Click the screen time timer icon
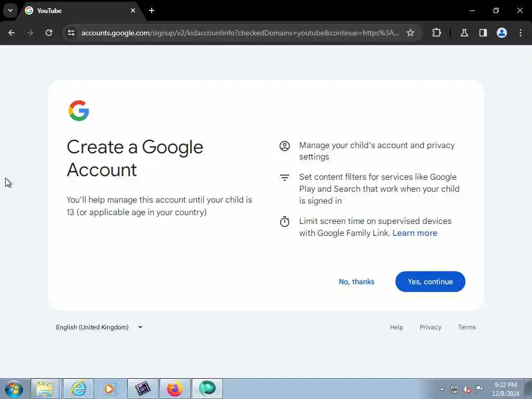Screen dimensions: 532x399 284,221
